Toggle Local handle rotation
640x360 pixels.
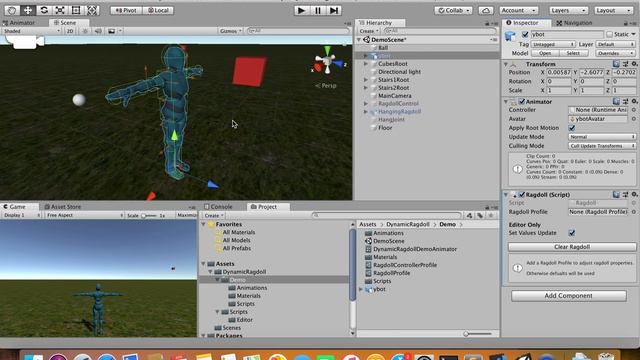[158, 10]
